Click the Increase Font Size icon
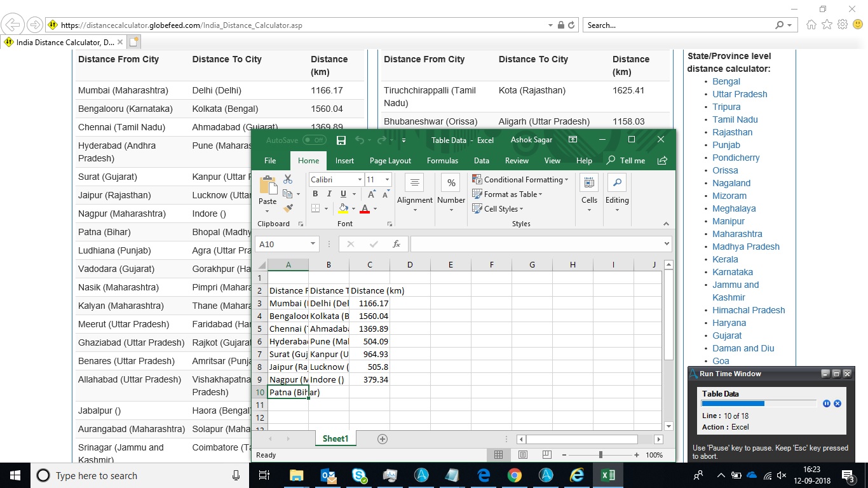This screenshot has width=868, height=488. [x=372, y=194]
